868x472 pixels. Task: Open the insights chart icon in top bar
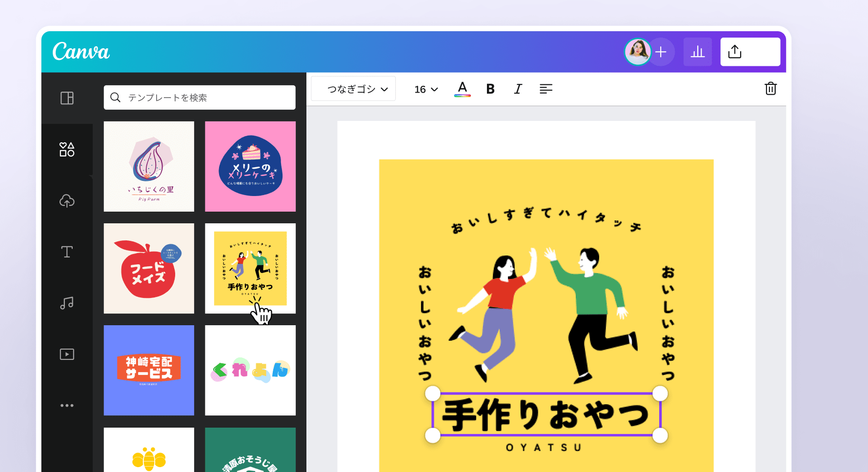point(697,51)
